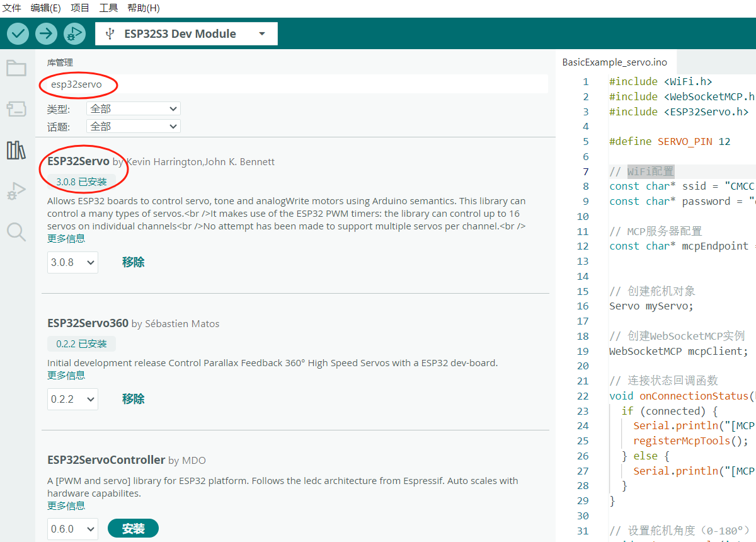The image size is (756, 542).
Task: Click the 库管理 panel heading
Action: coord(60,62)
